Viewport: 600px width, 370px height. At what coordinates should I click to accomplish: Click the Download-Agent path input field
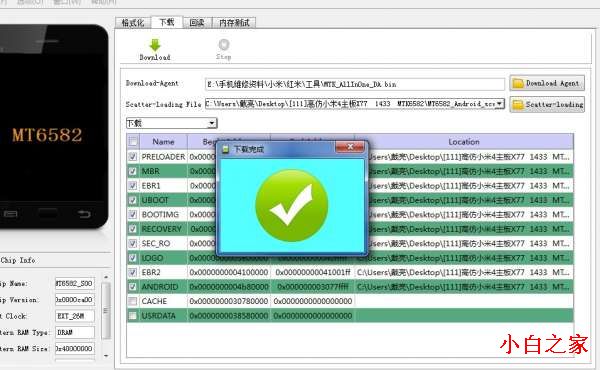(x=355, y=84)
